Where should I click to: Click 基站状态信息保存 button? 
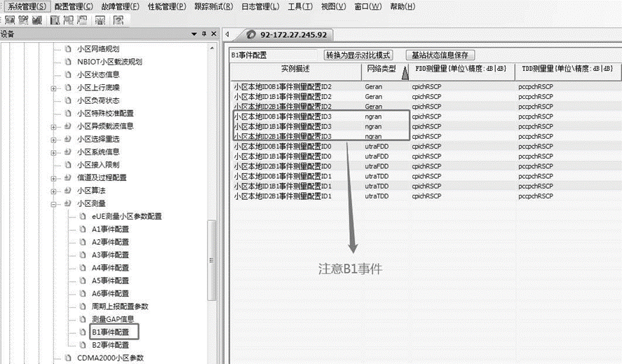pyautogui.click(x=440, y=55)
